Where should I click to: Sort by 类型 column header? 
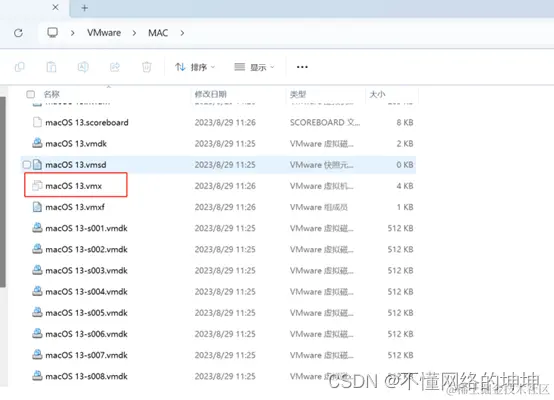point(298,94)
